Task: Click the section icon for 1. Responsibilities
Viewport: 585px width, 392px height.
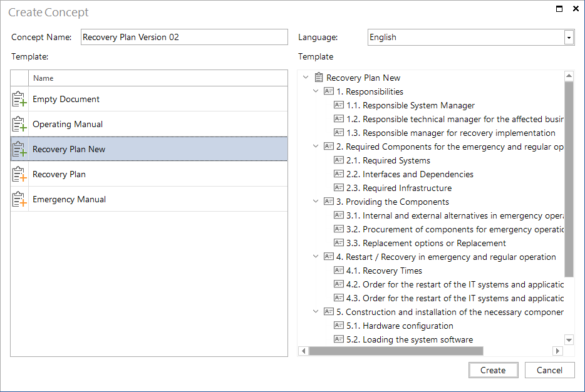Action: click(329, 91)
